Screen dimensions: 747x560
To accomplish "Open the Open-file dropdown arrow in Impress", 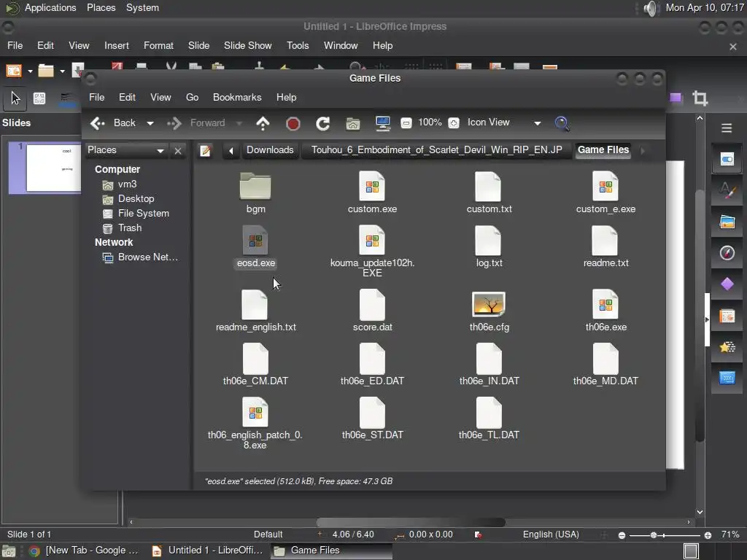I will click(62, 71).
